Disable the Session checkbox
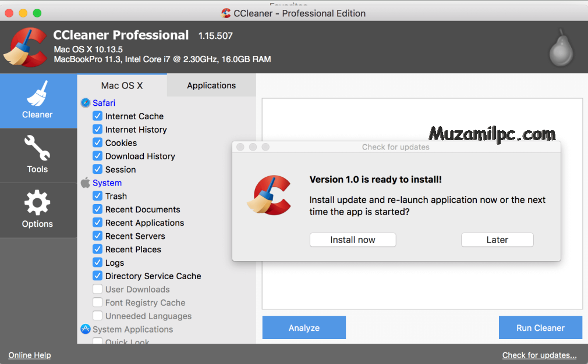The image size is (588, 364). click(97, 169)
